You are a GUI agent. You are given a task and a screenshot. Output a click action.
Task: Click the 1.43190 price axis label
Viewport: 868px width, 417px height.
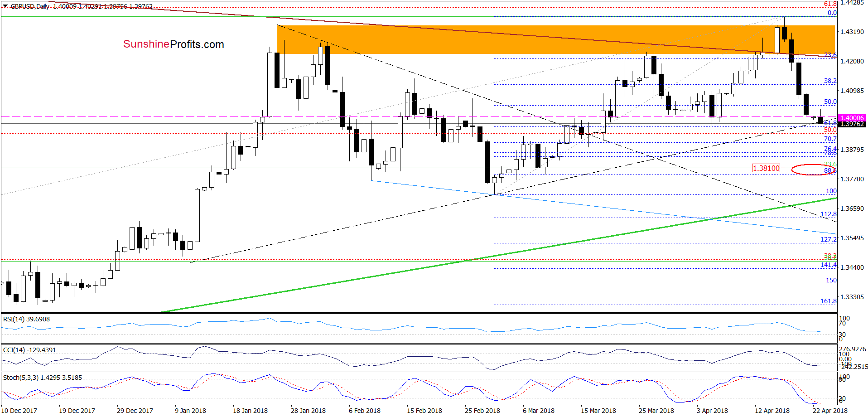852,32
